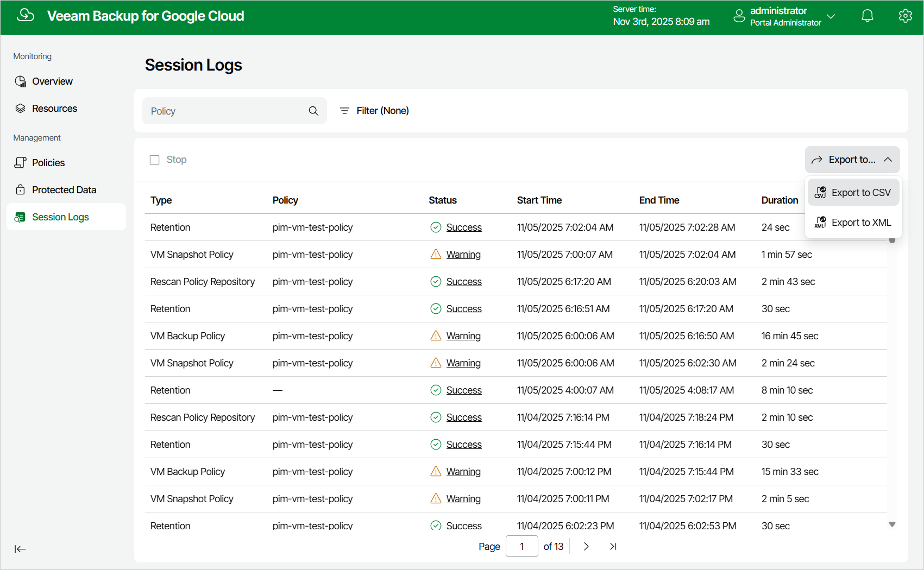Image resolution: width=924 pixels, height=570 pixels.
Task: Open the Filter (None) options
Action: [x=374, y=111]
